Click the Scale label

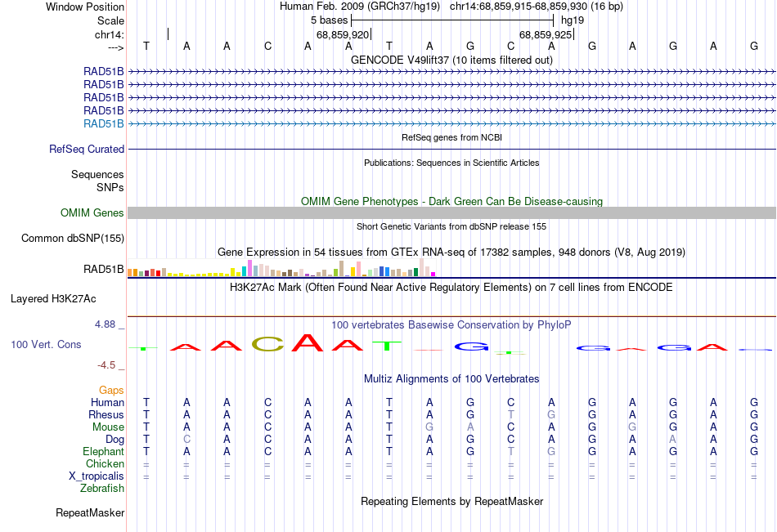point(110,20)
